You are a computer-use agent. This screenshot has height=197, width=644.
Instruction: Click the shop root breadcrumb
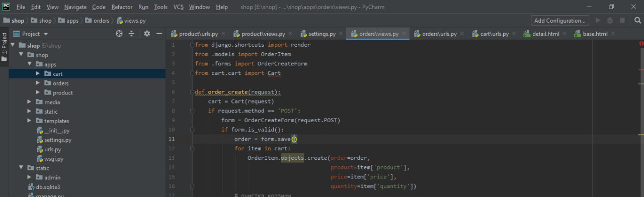[x=14, y=21]
